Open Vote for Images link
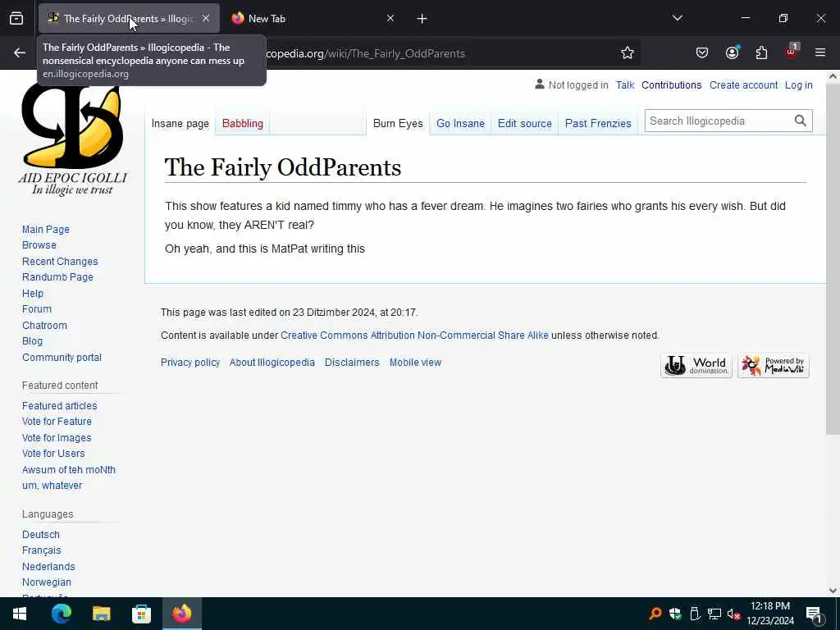 coord(57,438)
